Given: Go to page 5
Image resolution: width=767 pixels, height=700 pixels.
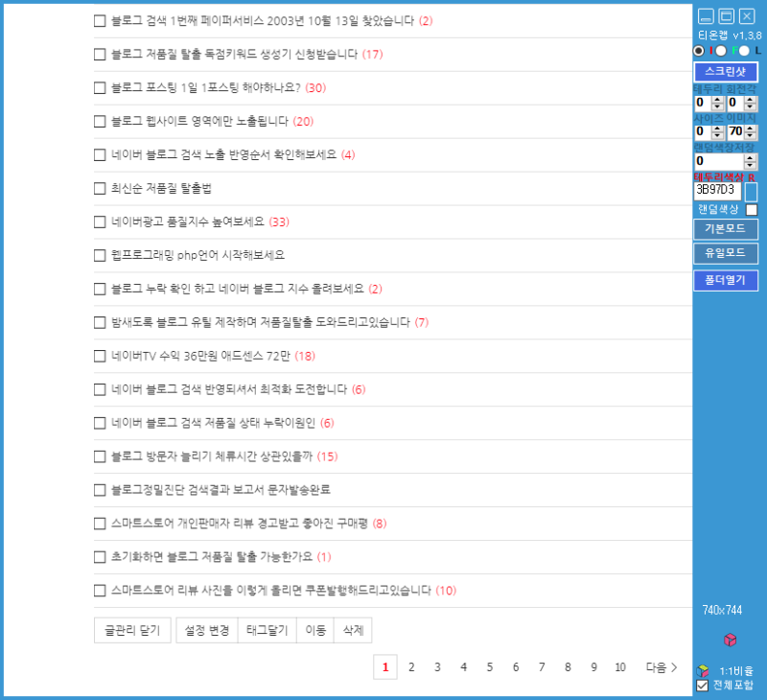Looking at the screenshot, I should [490, 667].
